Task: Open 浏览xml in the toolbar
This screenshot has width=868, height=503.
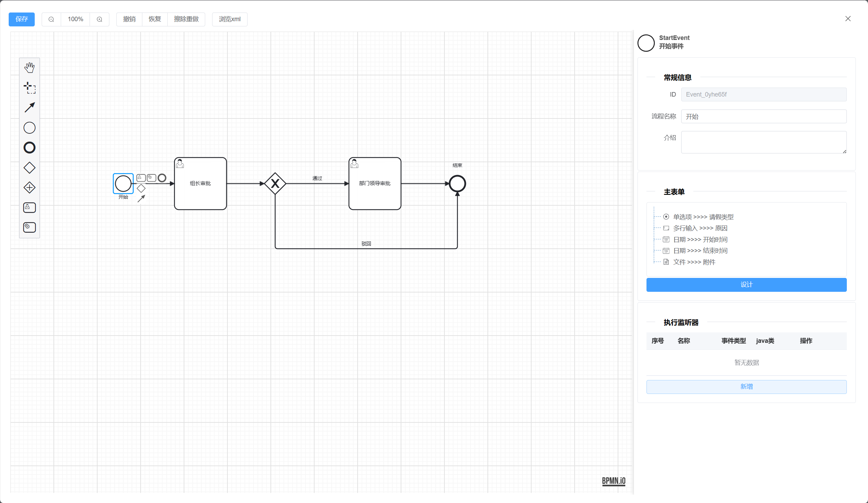Action: (x=229, y=19)
